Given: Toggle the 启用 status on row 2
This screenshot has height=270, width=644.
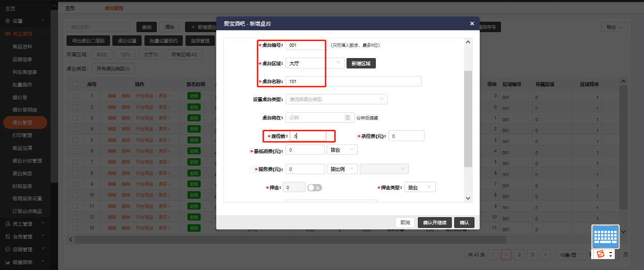Looking at the screenshot, I should pos(194,107).
